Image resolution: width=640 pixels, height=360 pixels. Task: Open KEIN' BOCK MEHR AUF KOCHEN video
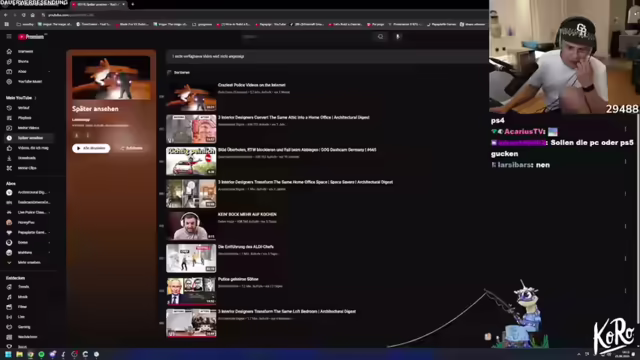click(247, 214)
